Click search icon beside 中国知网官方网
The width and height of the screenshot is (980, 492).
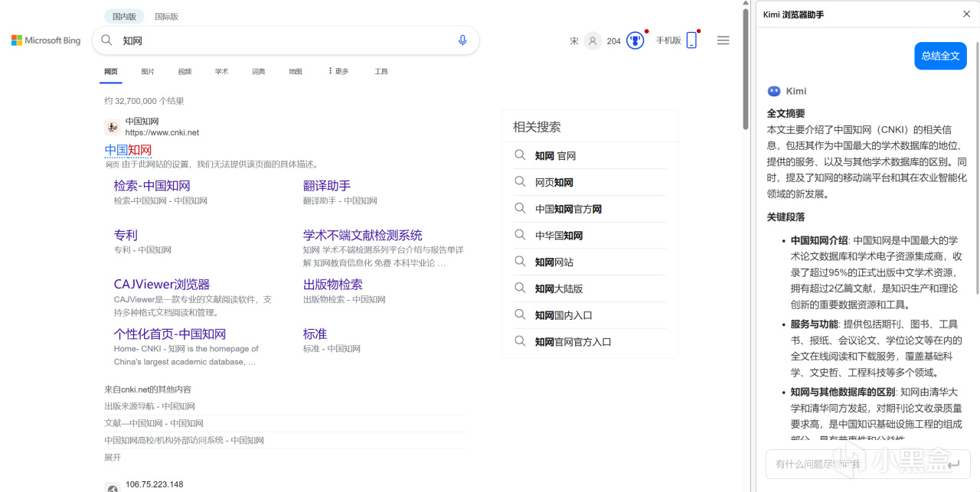click(520, 208)
